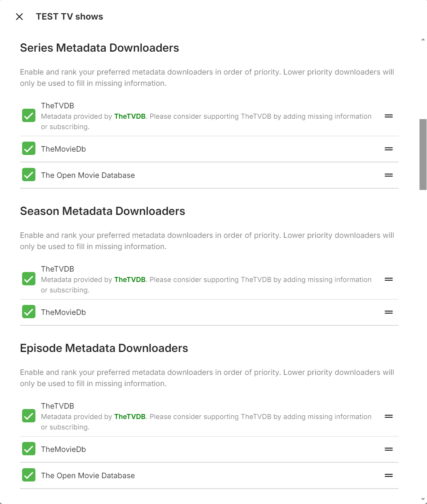Screen dimensions: 427x504
Task: Uncheck The Open Movie Database for Episodes
Action: coord(29,475)
